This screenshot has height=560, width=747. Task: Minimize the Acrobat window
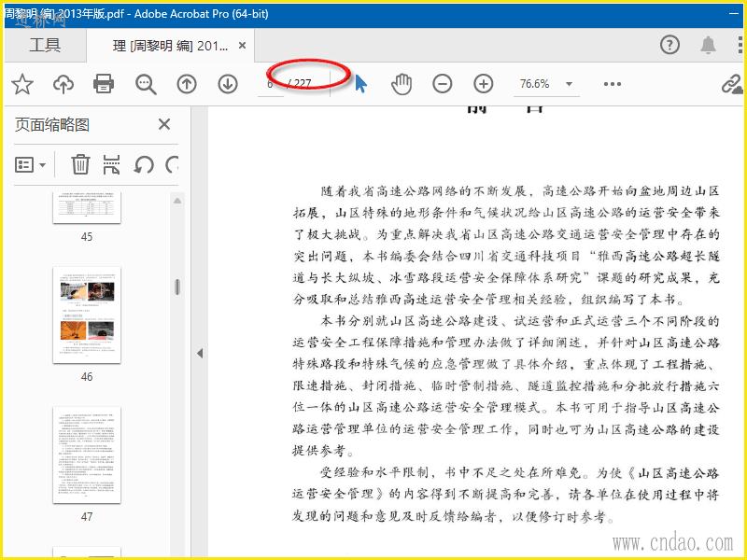coord(734,14)
